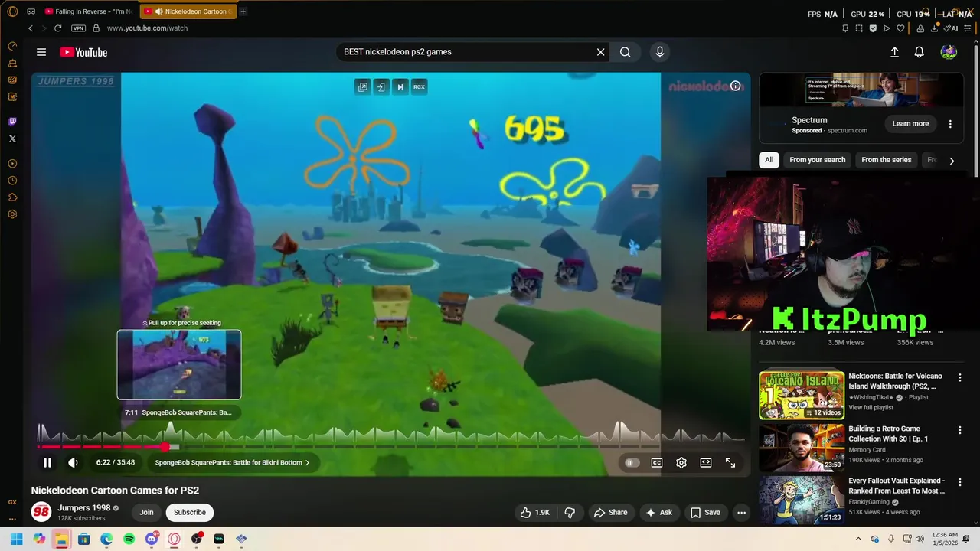Toggle the autoplay switch in the player
The image size is (980, 551).
631,462
